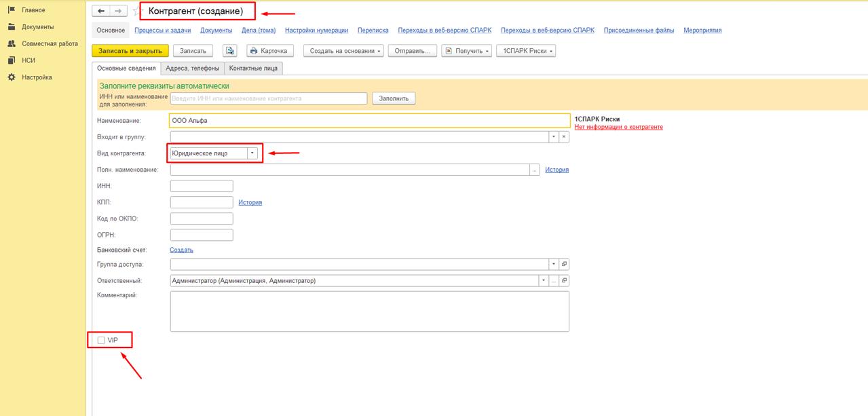Click the Записать и закрыть button
The width and height of the screenshot is (868, 416).
tap(130, 51)
